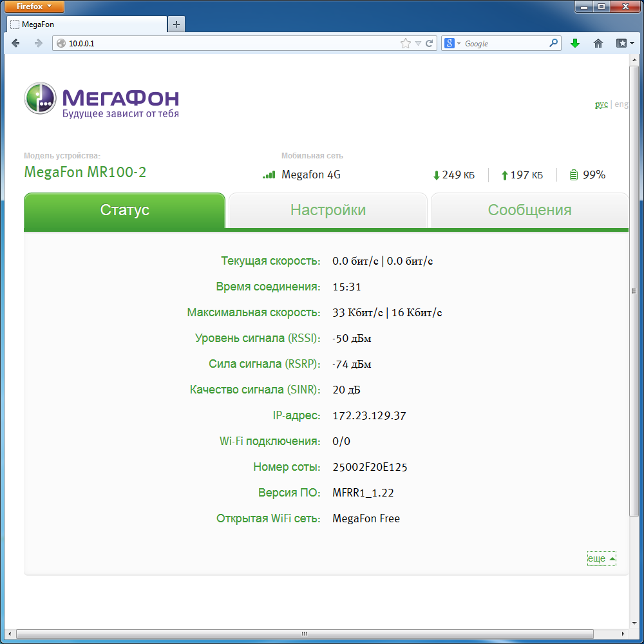The height and width of the screenshot is (644, 644).
Task: Click RSSI value -50 дБм
Action: [352, 339]
